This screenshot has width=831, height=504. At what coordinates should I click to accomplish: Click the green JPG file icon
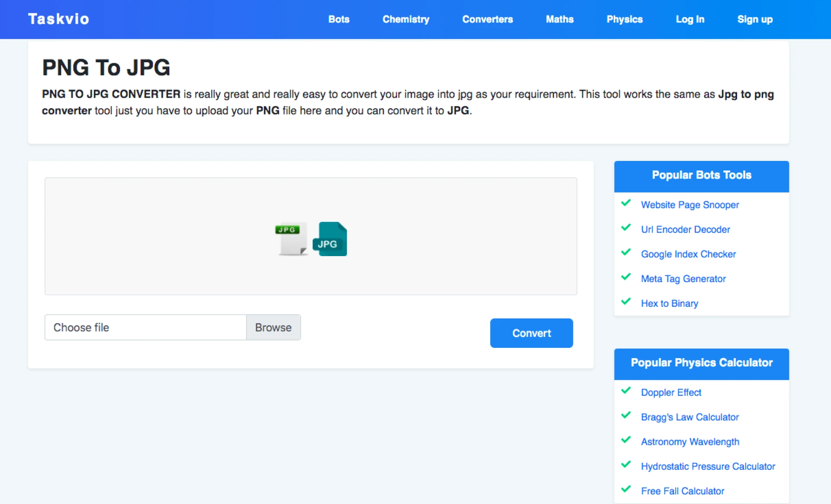(x=292, y=238)
